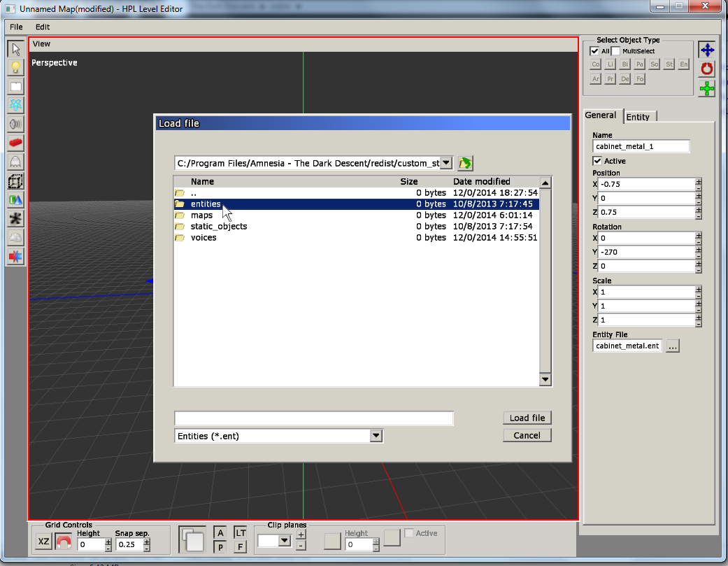This screenshot has width=728, height=566.
Task: Select the arrow pointer tool
Action: point(15,49)
